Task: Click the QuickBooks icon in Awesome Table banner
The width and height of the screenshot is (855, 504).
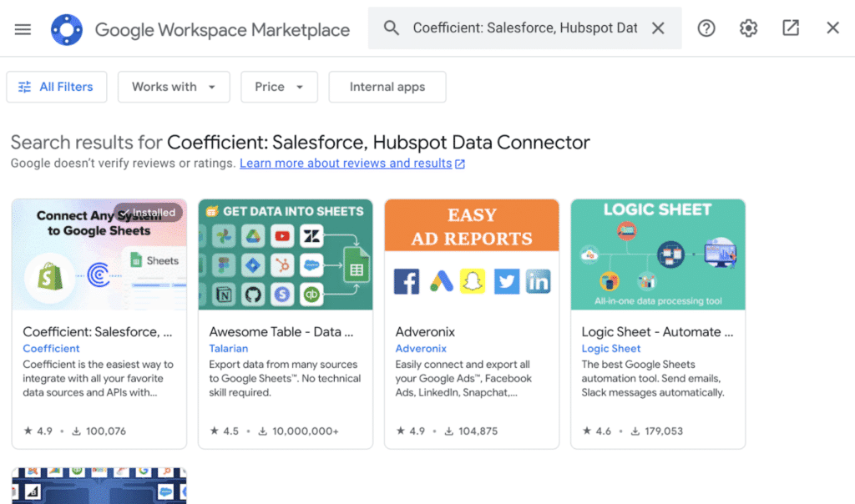Action: [x=311, y=295]
